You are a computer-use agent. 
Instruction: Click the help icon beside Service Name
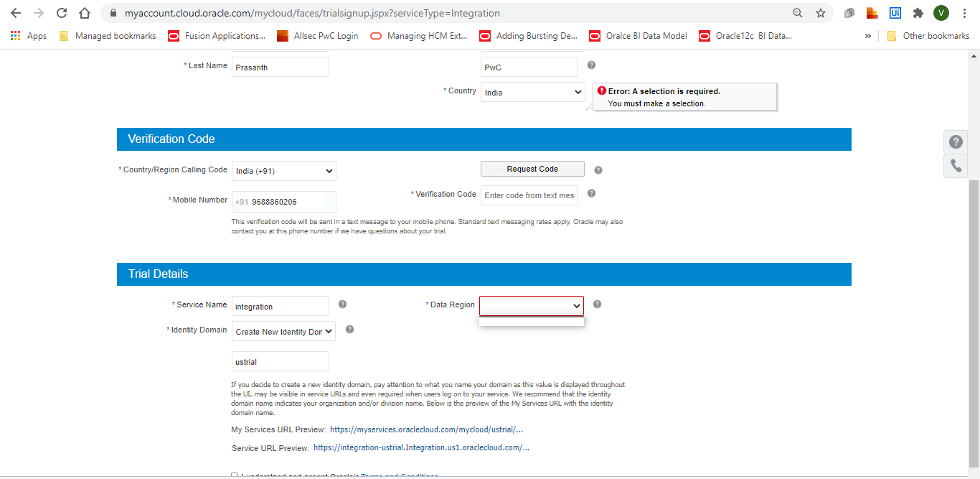click(342, 304)
